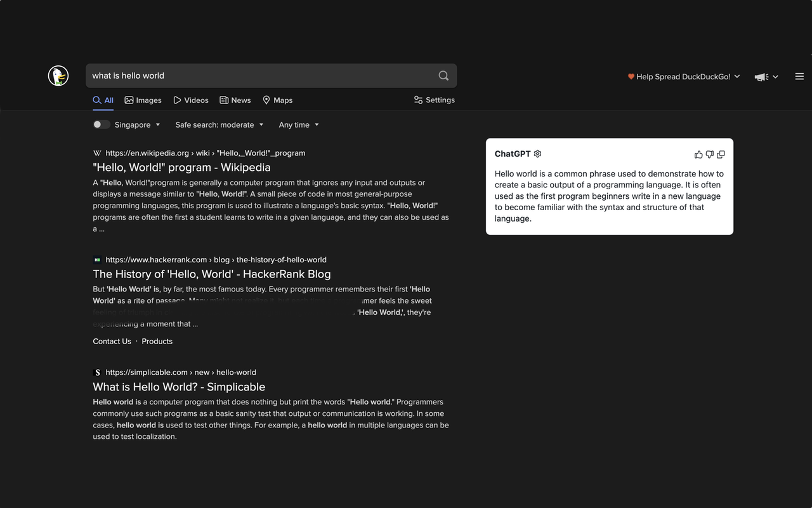Screen dimensions: 812x508
Task: Switch to the News tab
Action: pyautogui.click(x=235, y=100)
